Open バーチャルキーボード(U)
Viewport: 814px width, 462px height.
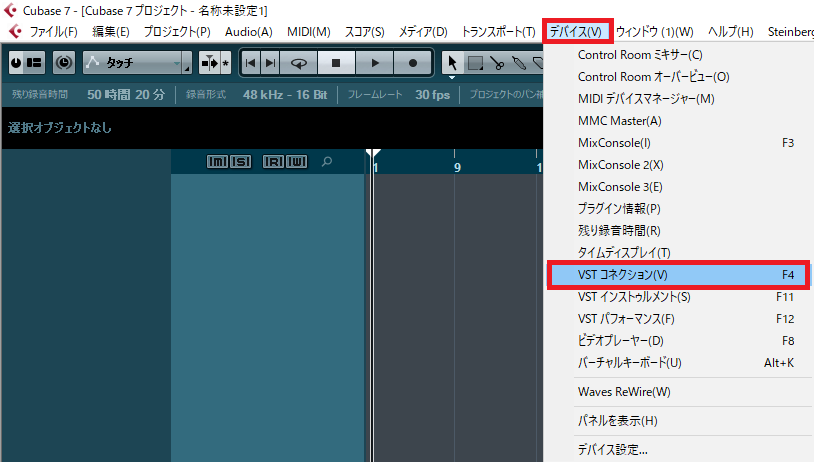point(678,363)
